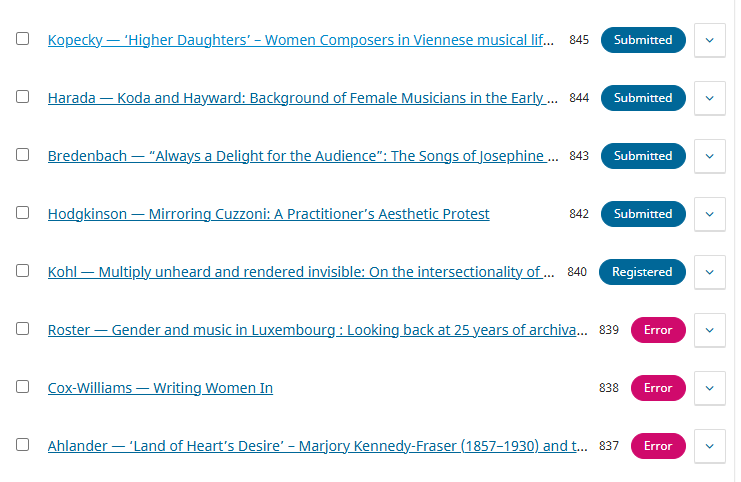
Task: Expand the Kohl submission row
Action: [709, 272]
